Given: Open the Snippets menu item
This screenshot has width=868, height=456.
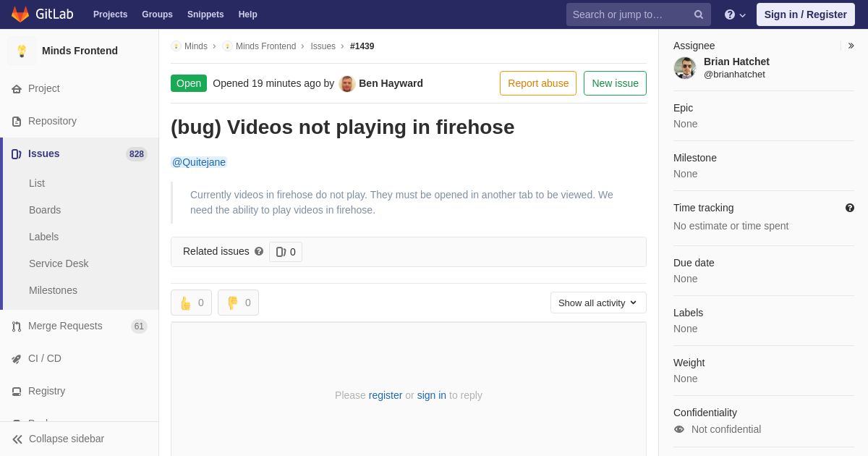Looking at the screenshot, I should pyautogui.click(x=205, y=14).
